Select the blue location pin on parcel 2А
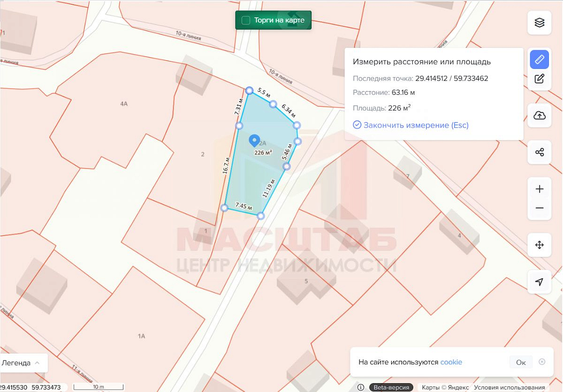Viewport: 563px width, 392px height. [254, 141]
